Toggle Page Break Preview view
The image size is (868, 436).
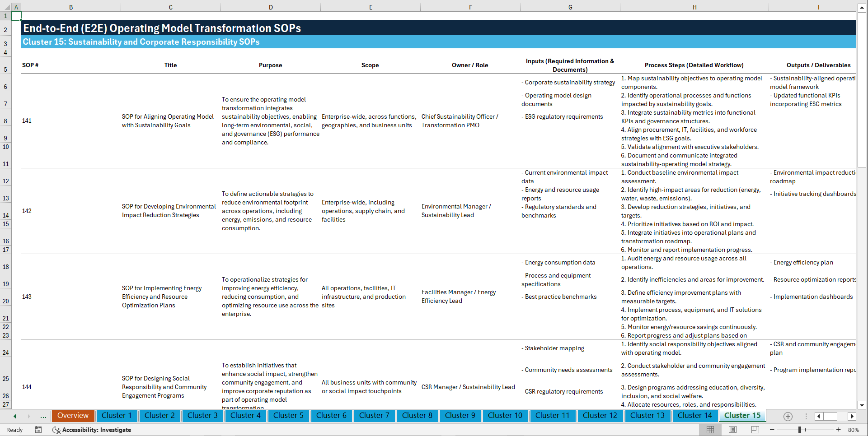pyautogui.click(x=755, y=430)
